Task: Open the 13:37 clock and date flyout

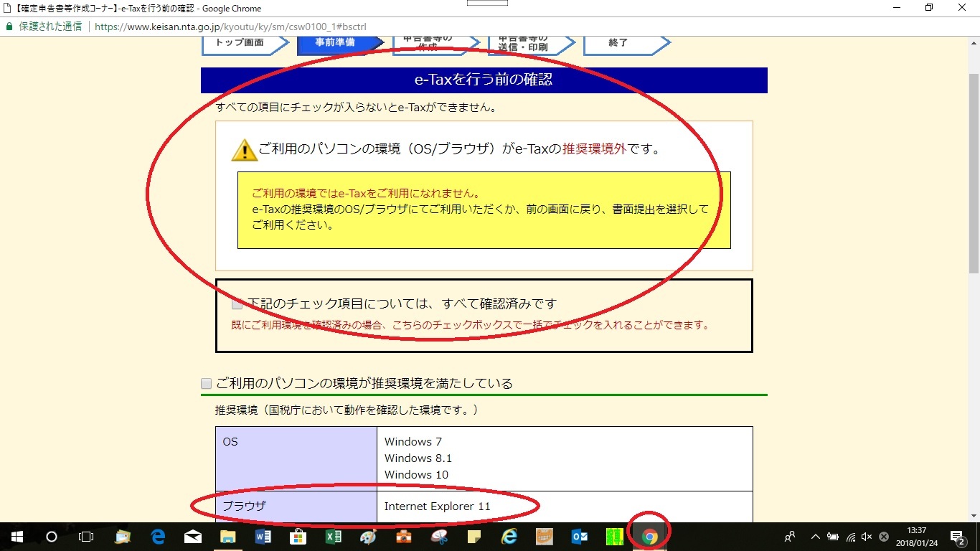Action: click(x=916, y=537)
